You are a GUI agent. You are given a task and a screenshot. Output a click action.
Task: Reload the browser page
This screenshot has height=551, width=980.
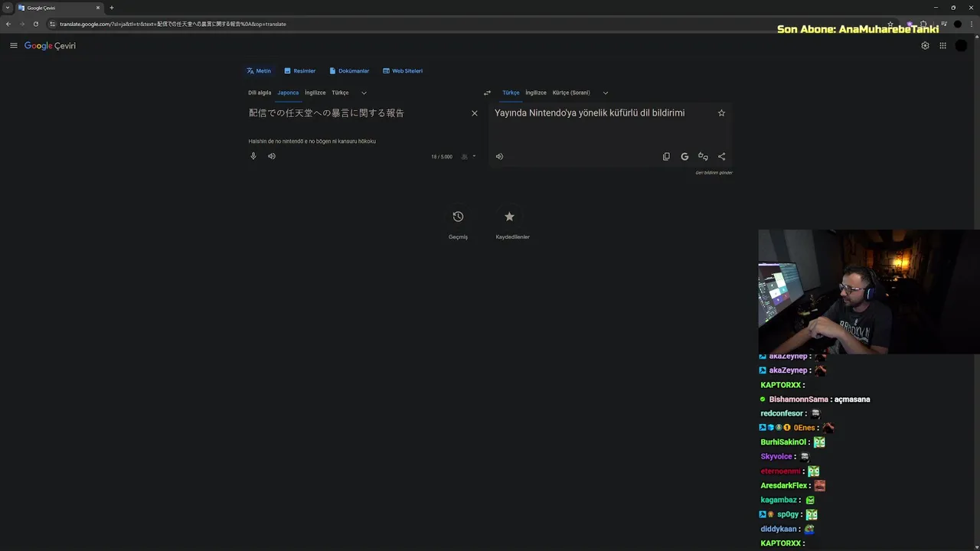click(x=36, y=24)
